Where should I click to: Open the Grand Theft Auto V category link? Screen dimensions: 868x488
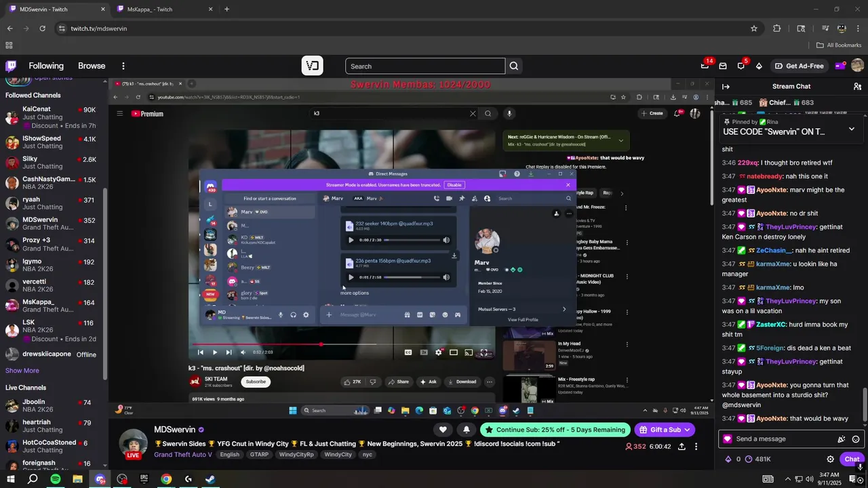coord(183,454)
